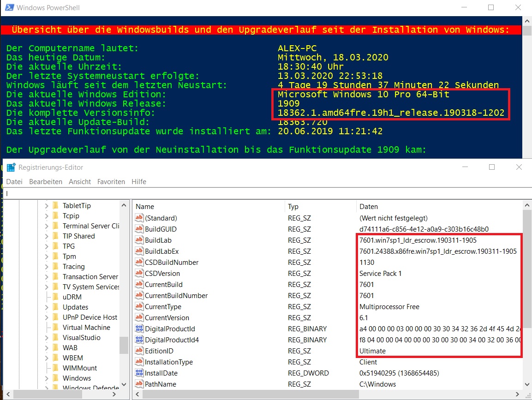Select the 'Multiprocessor Free' data cell
Image resolution: width=532 pixels, height=400 pixels.
(389, 307)
